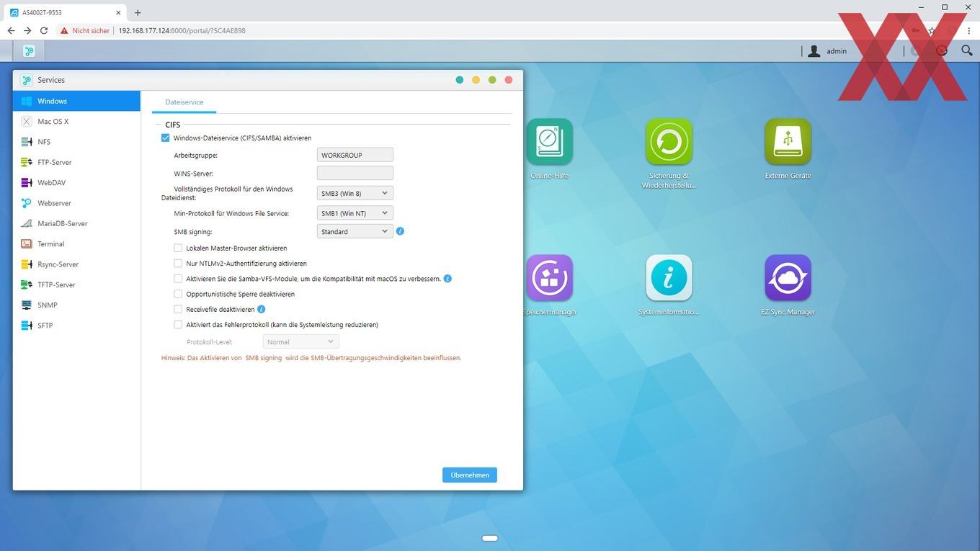Enable Lokalen Master-Browser aktivieren
The height and width of the screenshot is (551, 980).
(x=178, y=248)
